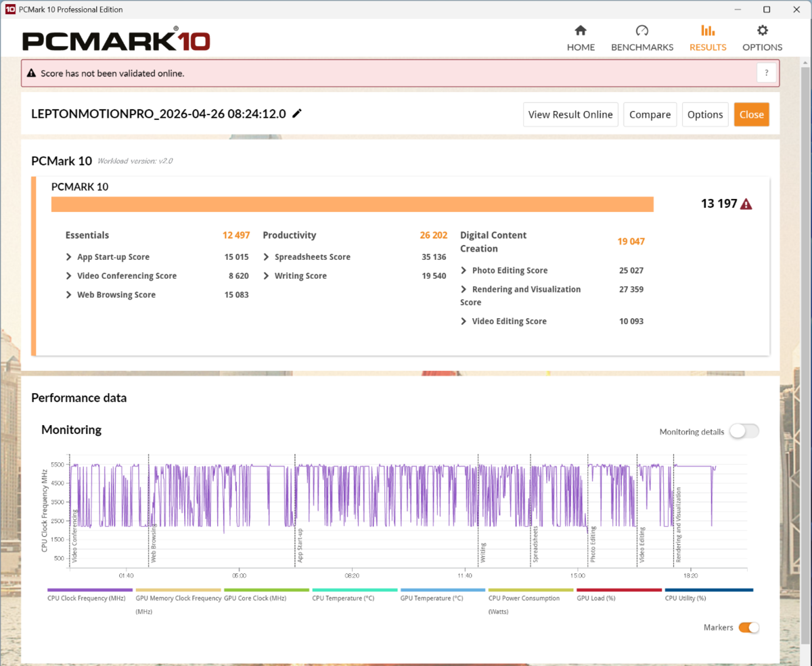This screenshot has width=812, height=666.
Task: Open the BENCHMARKS gauge section
Action: tap(642, 39)
